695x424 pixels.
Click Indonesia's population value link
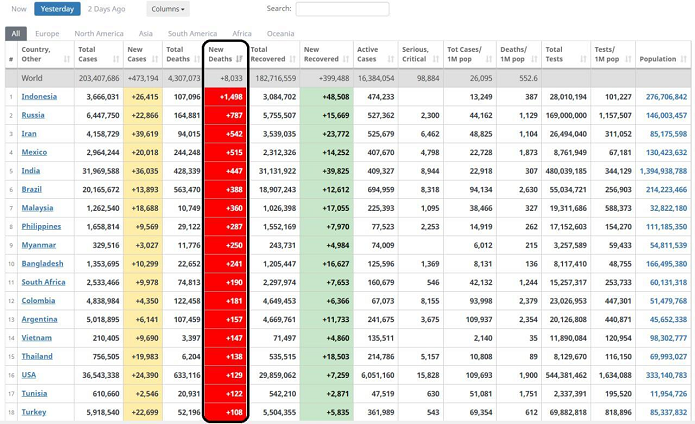[659, 97]
